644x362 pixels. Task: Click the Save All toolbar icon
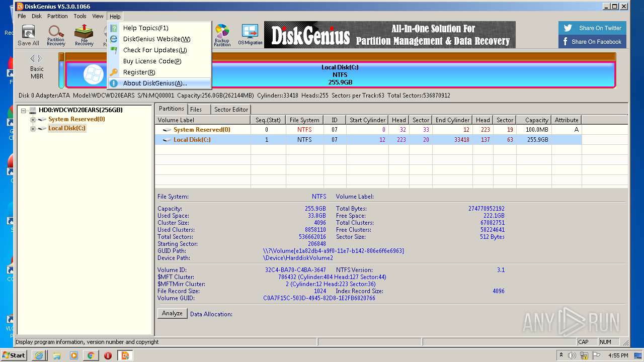(28, 36)
